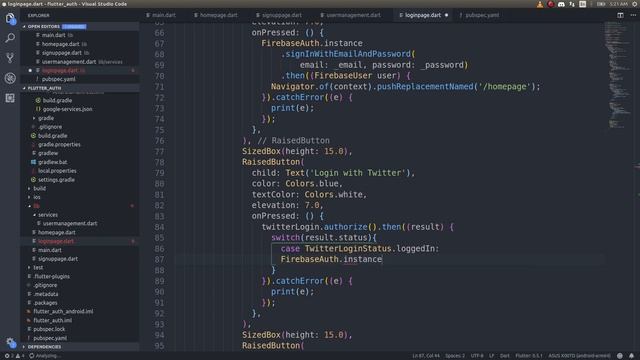
Task: Click the Ln 87 Col cursor position indicator
Action: coord(426,356)
